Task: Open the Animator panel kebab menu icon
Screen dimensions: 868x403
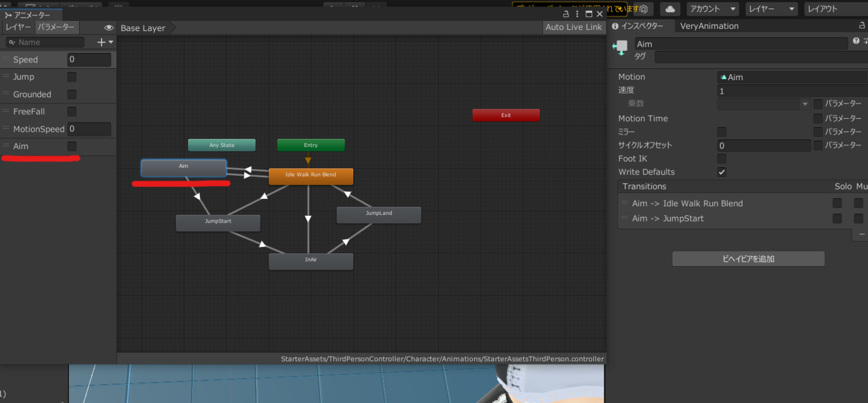Action: [x=578, y=14]
